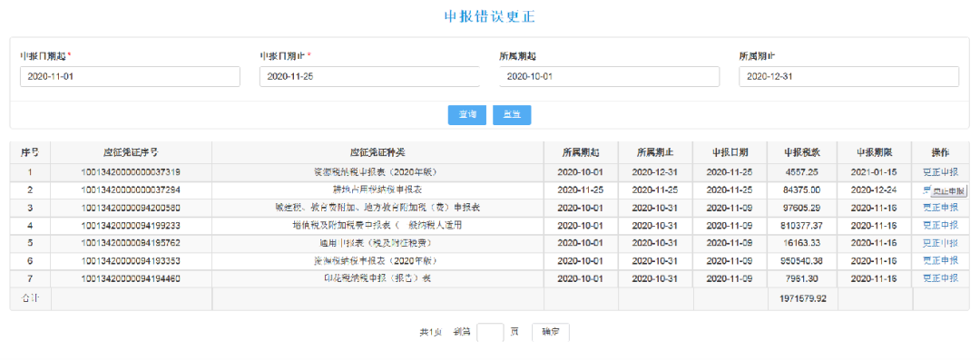980x360 pixels.
Task: Open 更正申报 for row 7 amount 7961.30
Action: [941, 278]
